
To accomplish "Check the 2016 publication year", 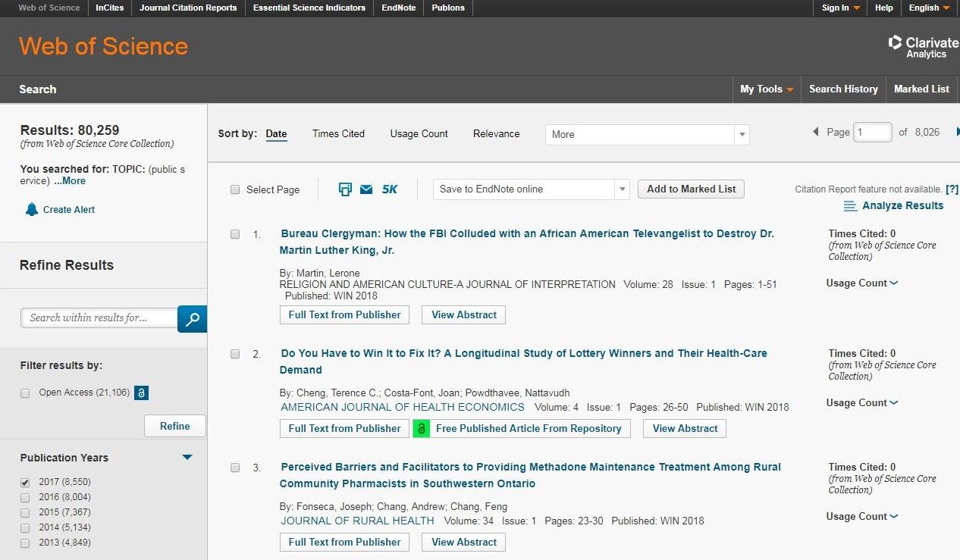I will pyautogui.click(x=25, y=498).
